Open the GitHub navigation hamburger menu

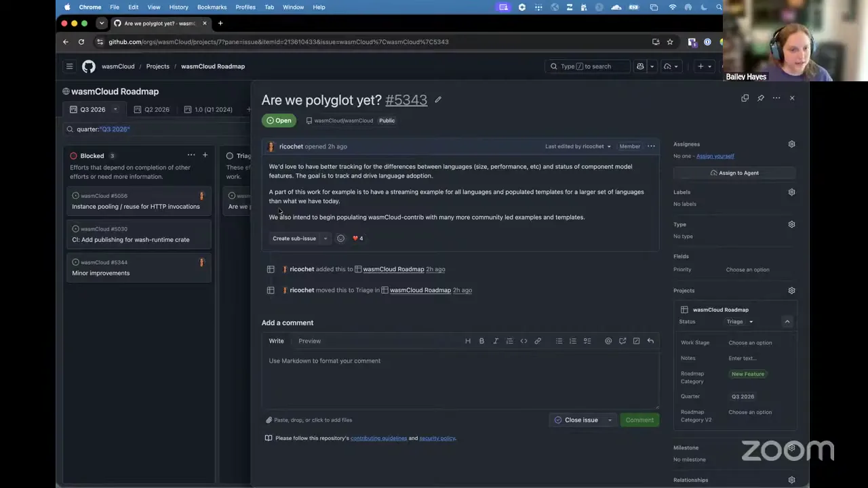tap(69, 66)
